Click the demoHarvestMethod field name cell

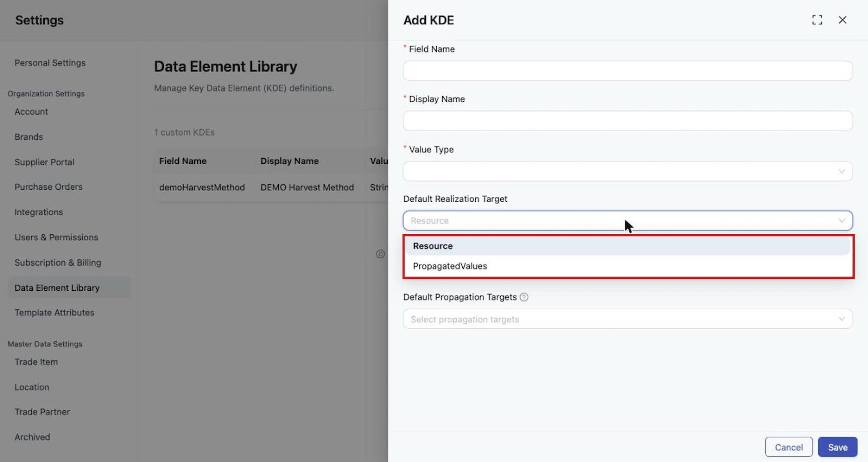point(202,187)
